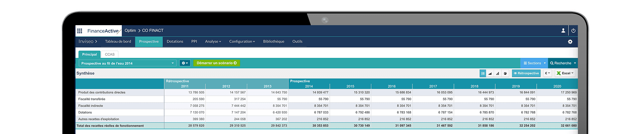Open the Excel export dropdown

click(x=565, y=73)
